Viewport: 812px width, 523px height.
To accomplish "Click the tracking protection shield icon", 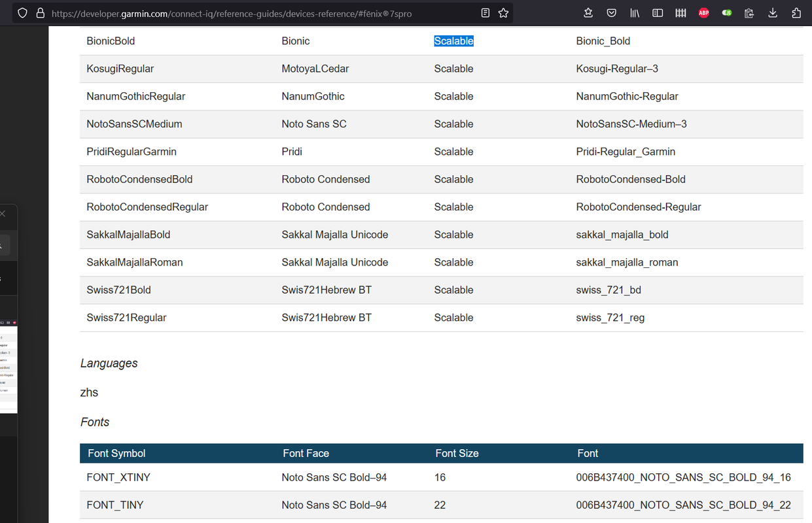I will pos(23,13).
